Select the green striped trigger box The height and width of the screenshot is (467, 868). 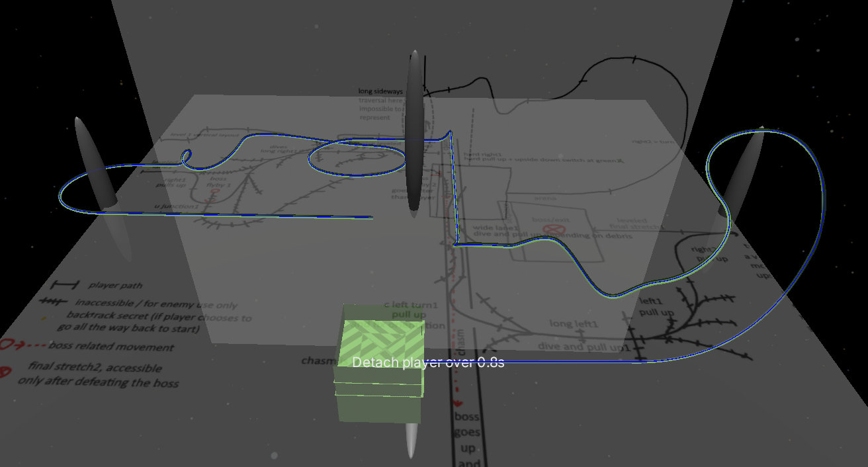pyautogui.click(x=379, y=362)
